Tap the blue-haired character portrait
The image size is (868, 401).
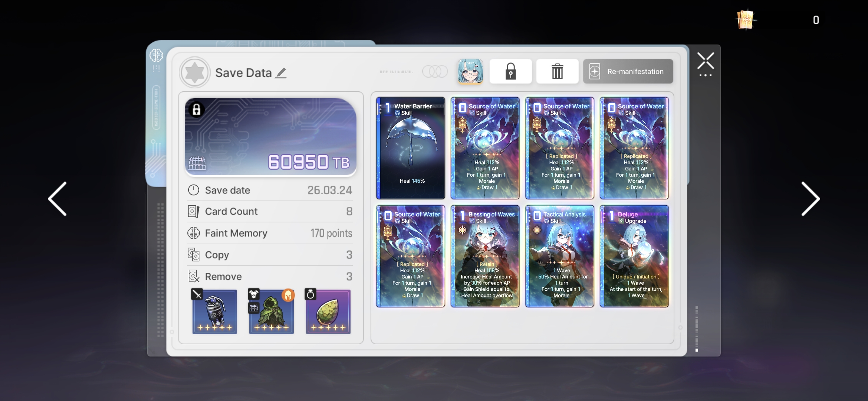pyautogui.click(x=470, y=71)
